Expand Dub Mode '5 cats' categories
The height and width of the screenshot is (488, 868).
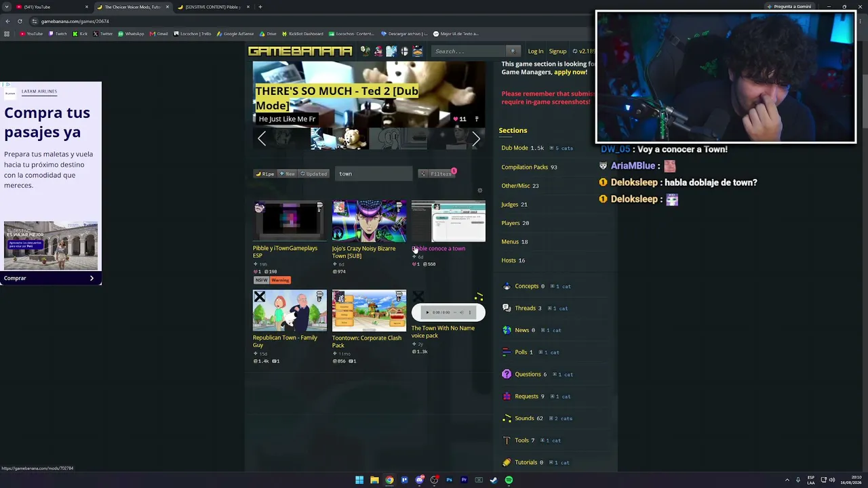click(x=561, y=148)
